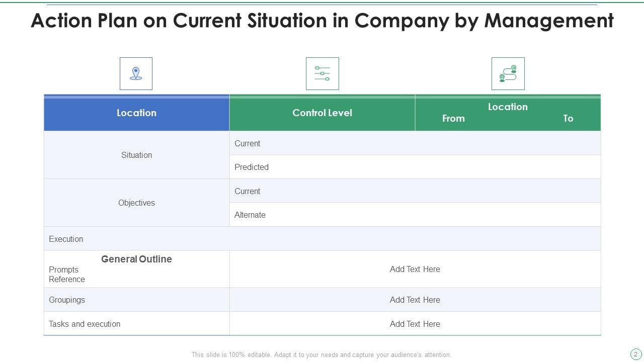Viewport: 644px width, 362px height.
Task: Click the slide number 2 badge
Action: [635, 354]
